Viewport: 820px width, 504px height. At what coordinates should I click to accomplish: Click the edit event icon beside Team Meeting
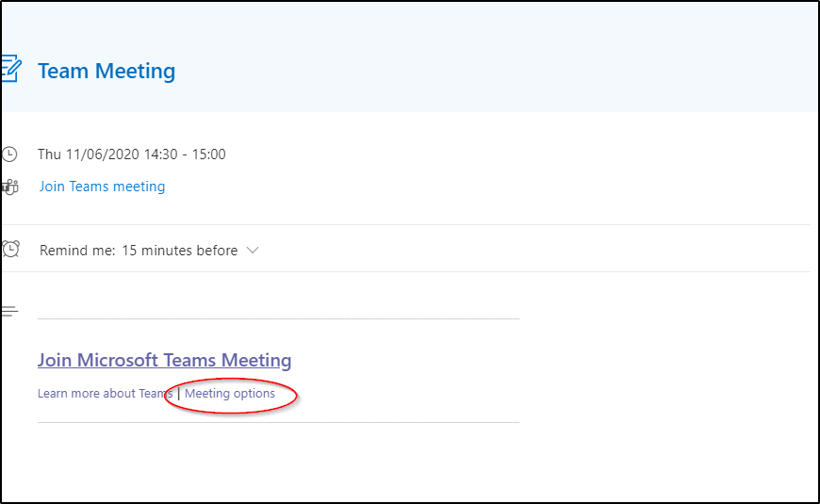coord(11,69)
